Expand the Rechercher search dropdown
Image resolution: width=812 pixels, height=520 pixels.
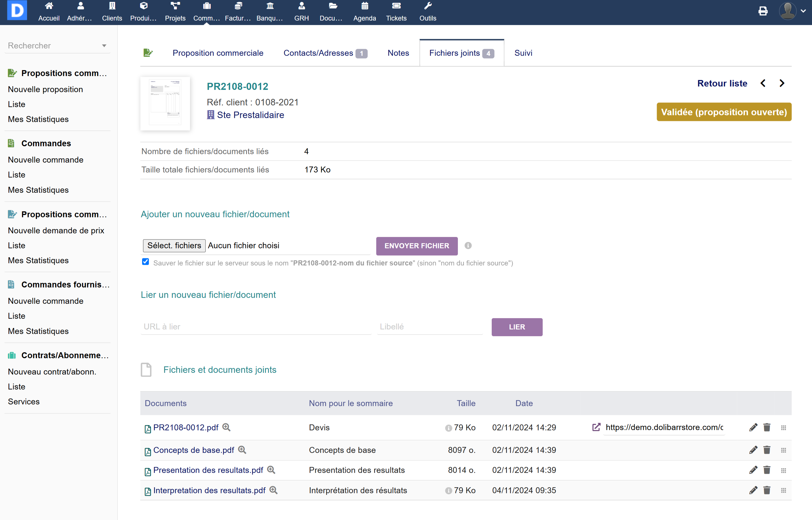pos(104,46)
